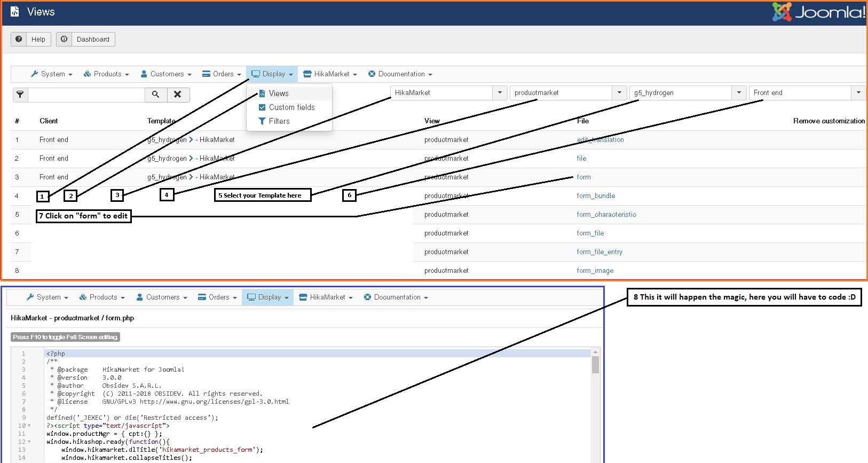This screenshot has height=463, width=868.
Task: Click the code editor vertical scrollbar thumb
Action: [x=595, y=365]
